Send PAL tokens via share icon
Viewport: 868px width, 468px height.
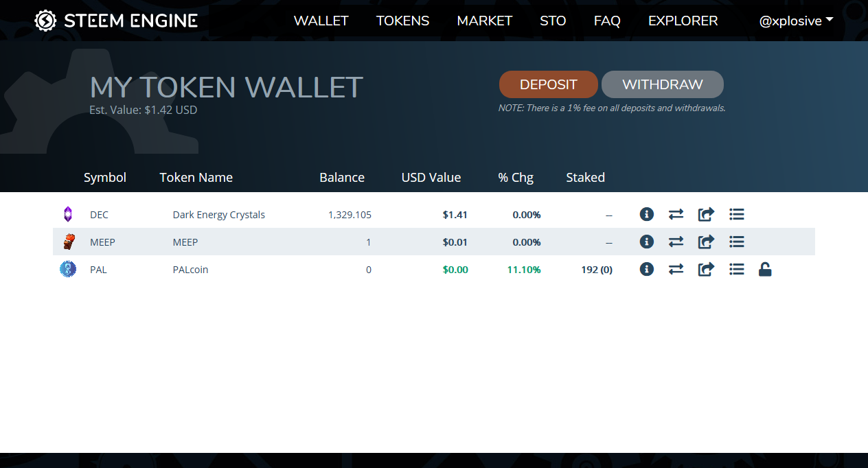click(x=706, y=269)
